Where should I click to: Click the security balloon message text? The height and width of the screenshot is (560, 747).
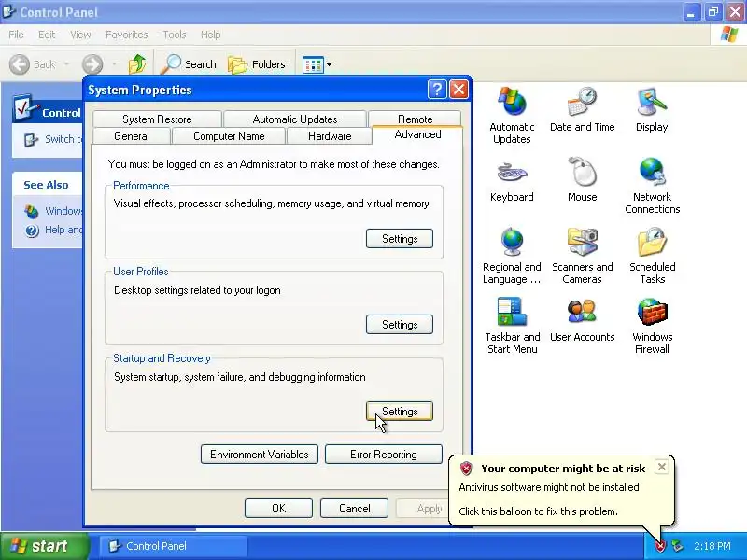(548, 499)
